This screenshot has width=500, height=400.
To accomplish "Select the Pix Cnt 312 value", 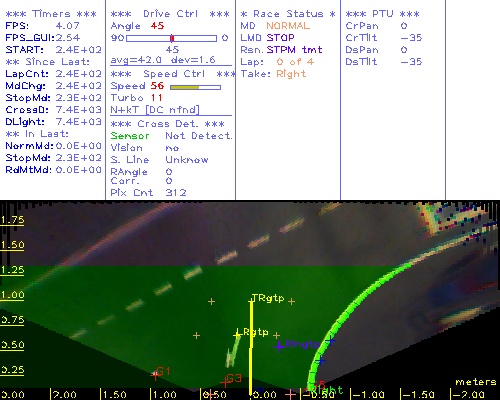I will click(176, 193).
